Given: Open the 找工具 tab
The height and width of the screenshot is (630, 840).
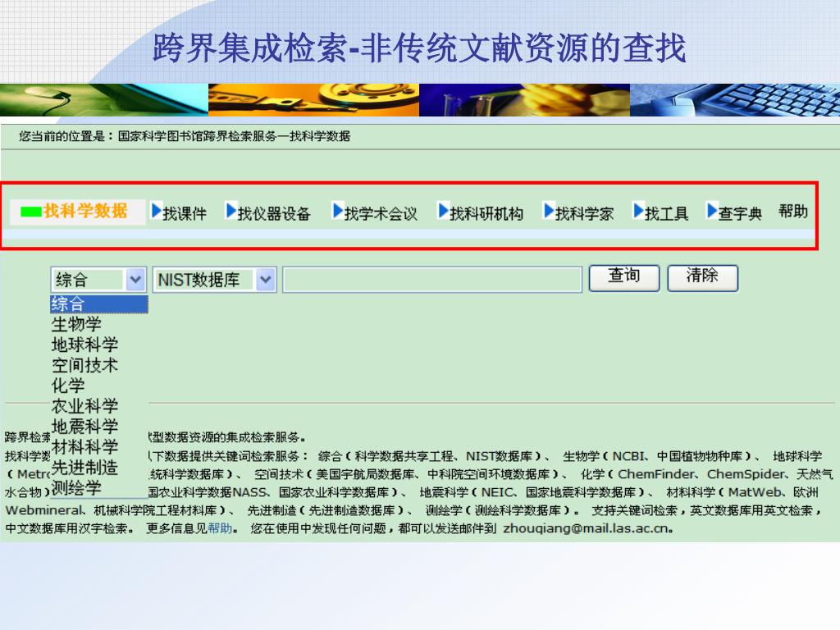Looking at the screenshot, I should (x=666, y=213).
